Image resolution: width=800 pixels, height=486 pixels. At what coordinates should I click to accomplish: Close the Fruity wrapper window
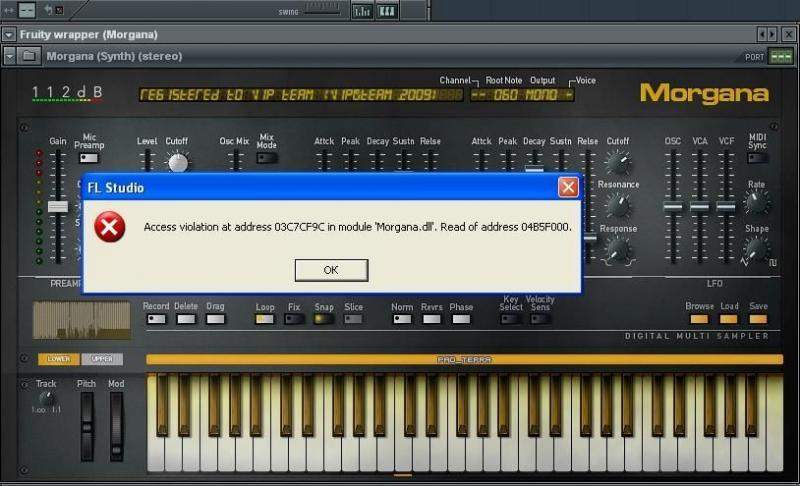click(788, 35)
